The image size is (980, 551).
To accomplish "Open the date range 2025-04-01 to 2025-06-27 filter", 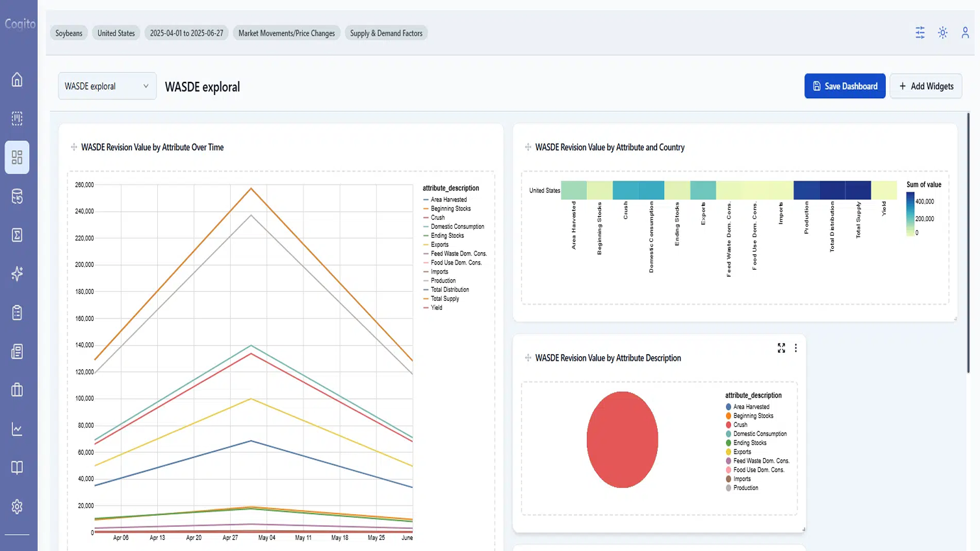I will pos(187,33).
